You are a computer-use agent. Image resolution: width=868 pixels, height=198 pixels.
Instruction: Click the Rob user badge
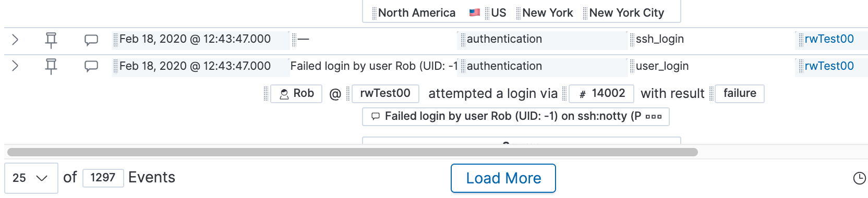tap(296, 94)
